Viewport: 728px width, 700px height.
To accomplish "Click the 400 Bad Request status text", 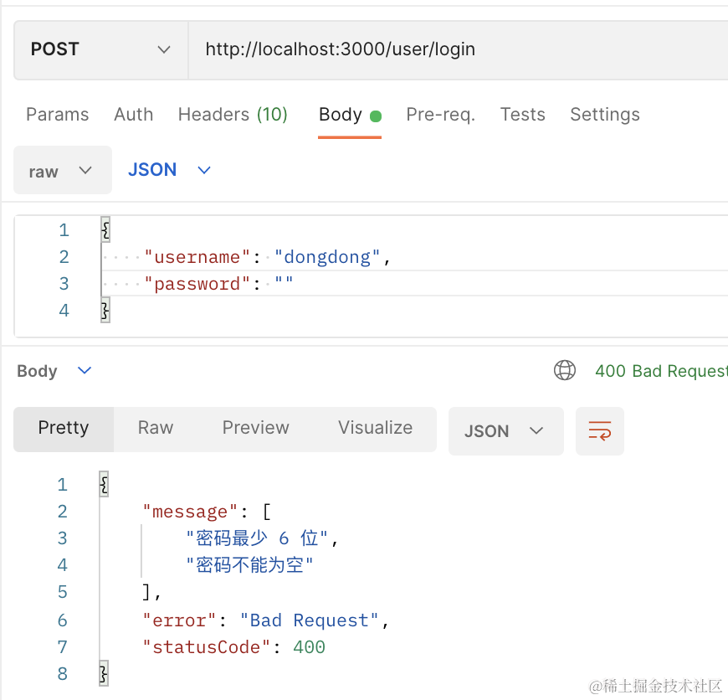I will pos(659,371).
